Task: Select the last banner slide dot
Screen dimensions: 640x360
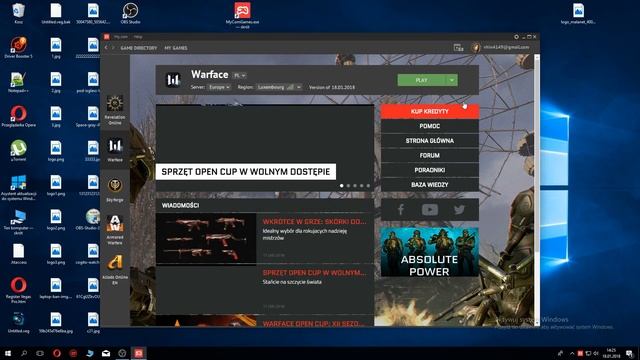Action: click(x=368, y=186)
